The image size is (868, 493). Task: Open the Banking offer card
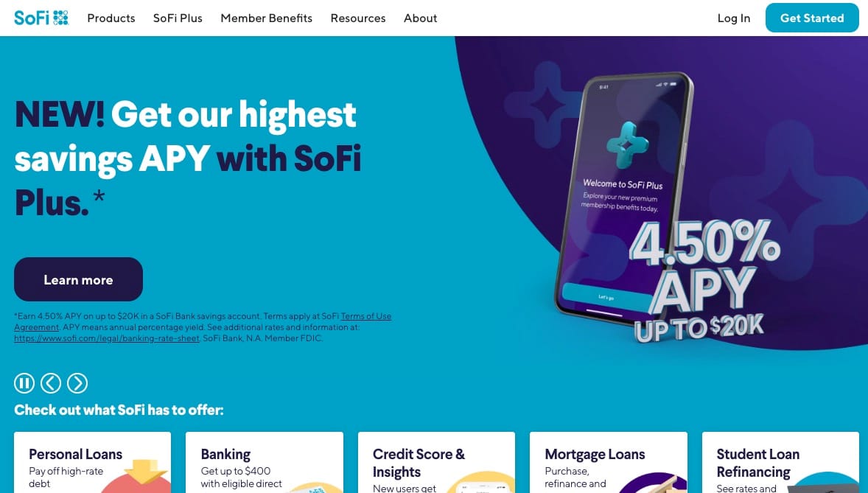click(264, 463)
